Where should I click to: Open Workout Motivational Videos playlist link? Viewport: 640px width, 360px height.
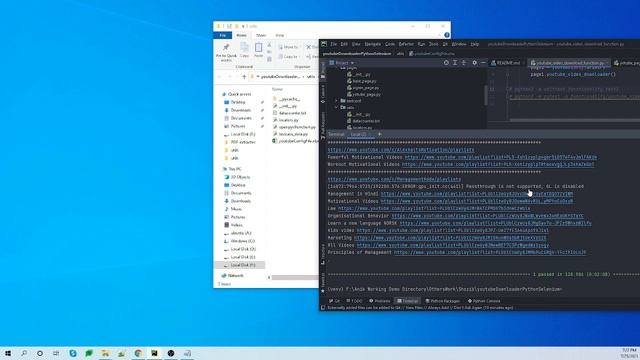pyautogui.click(x=498, y=164)
